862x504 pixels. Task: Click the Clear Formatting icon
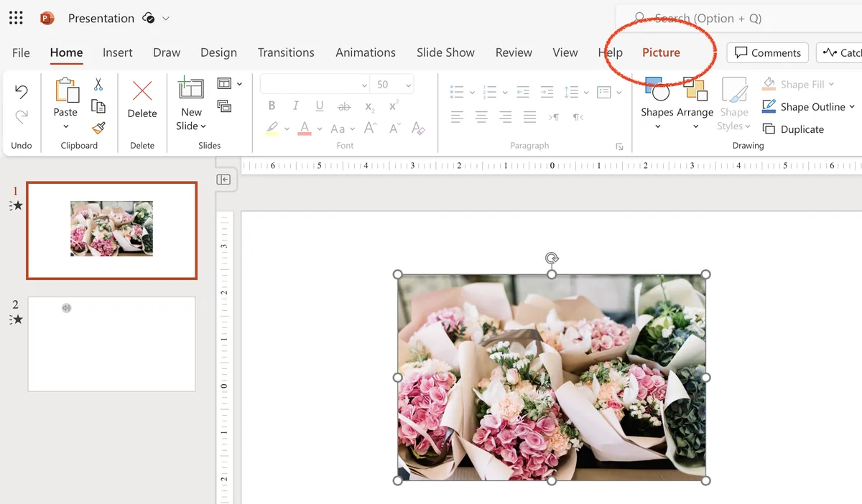click(x=418, y=129)
